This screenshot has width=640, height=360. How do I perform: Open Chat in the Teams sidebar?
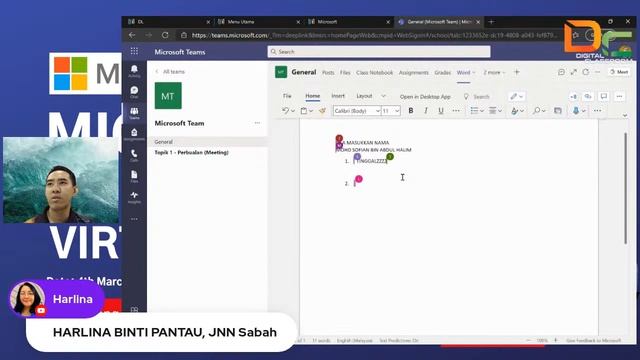pos(134,92)
